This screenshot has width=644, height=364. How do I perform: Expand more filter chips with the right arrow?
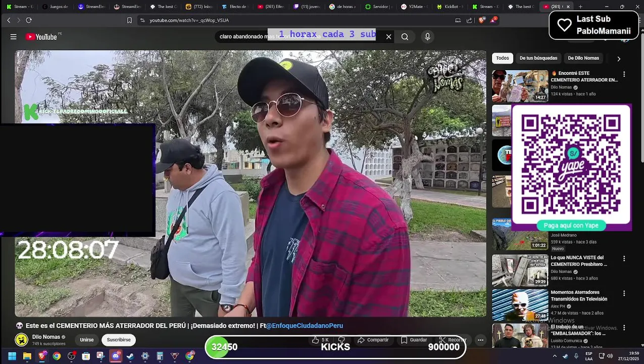click(619, 59)
